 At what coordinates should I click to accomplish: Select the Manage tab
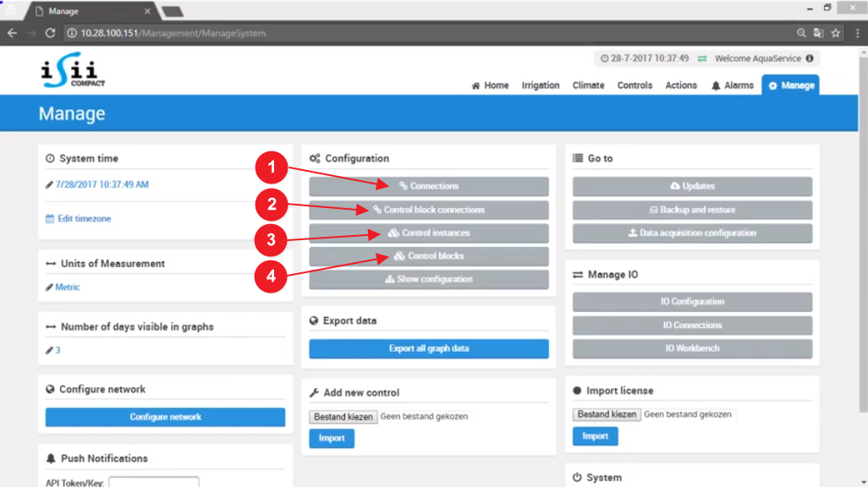coord(790,85)
